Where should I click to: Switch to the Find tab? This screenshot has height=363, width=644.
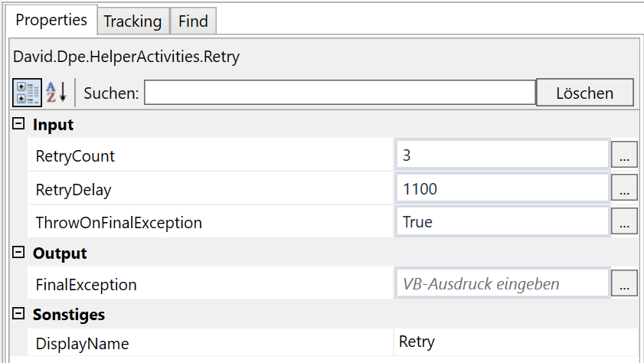click(x=193, y=21)
